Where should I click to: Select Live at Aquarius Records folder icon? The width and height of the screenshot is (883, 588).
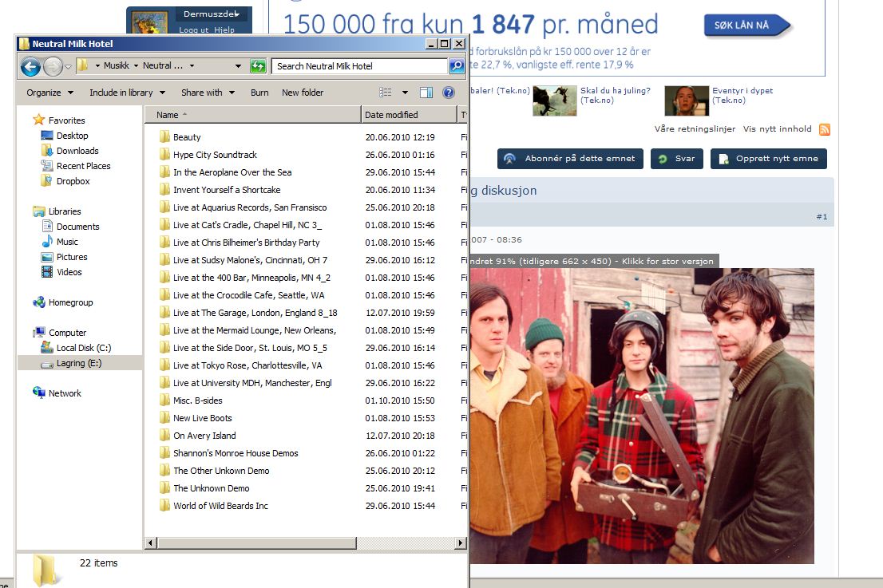(164, 207)
